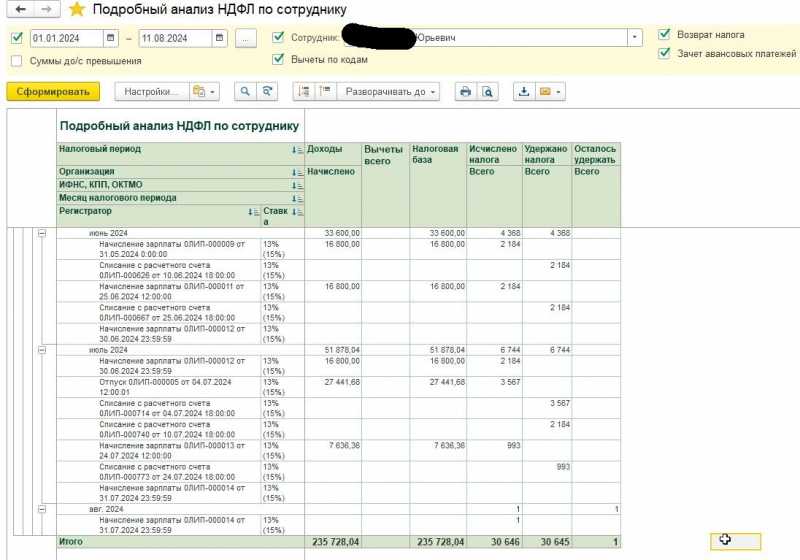Collapse all groups icon
This screenshot has height=560, width=800.
point(304,92)
